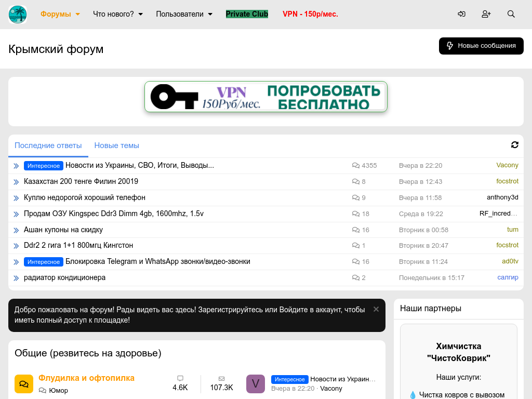Refresh the latest replies widget
The image size is (532, 399).
point(515,145)
